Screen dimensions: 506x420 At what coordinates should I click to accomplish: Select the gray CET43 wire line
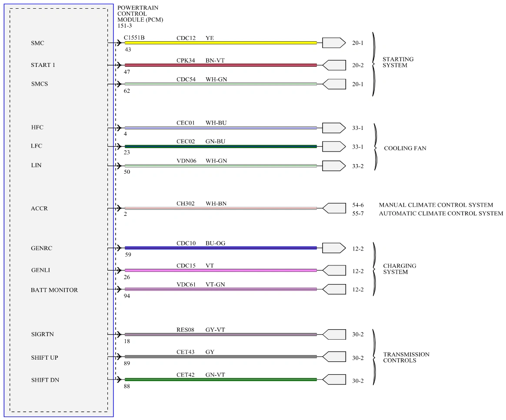221,357
